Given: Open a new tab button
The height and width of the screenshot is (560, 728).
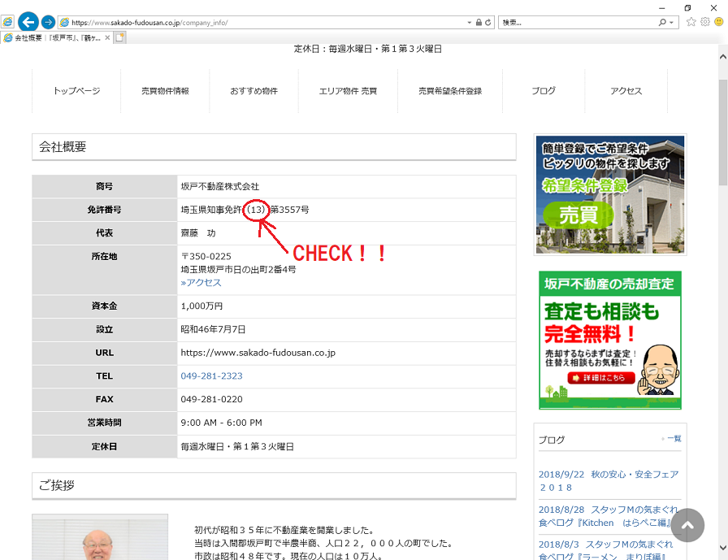Looking at the screenshot, I should (119, 37).
